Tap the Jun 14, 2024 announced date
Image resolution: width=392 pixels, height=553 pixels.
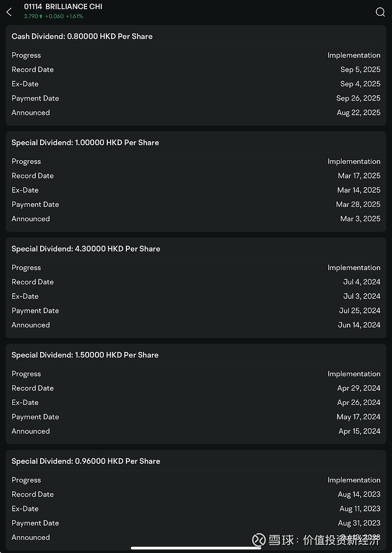click(359, 325)
